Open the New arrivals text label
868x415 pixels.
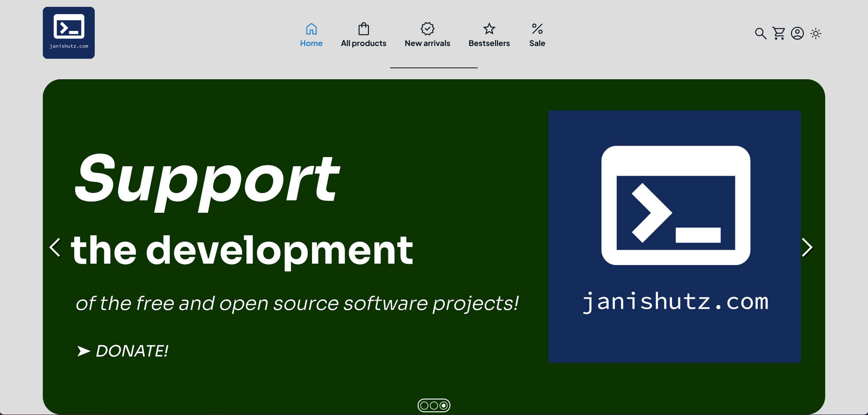point(427,43)
